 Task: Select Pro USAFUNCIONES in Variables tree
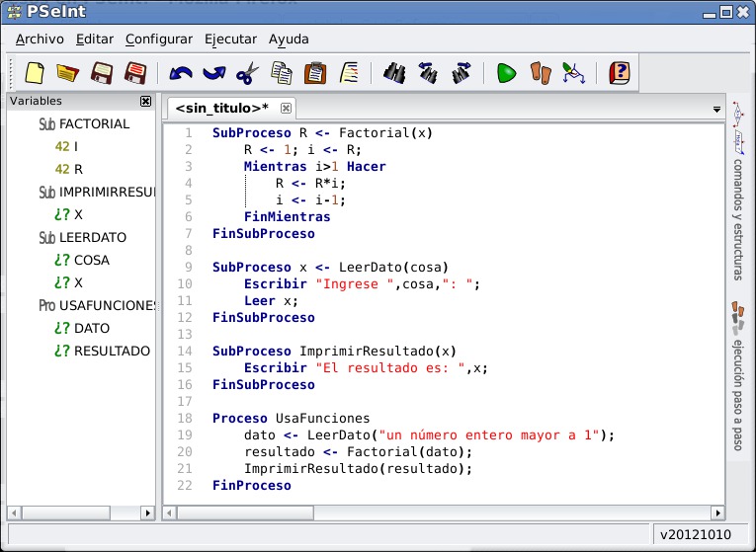pos(97,305)
